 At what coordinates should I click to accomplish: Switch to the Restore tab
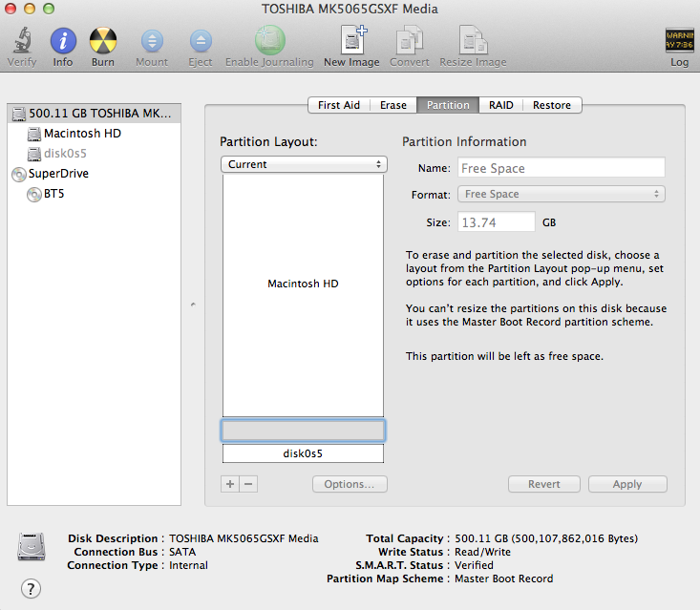pyautogui.click(x=552, y=105)
